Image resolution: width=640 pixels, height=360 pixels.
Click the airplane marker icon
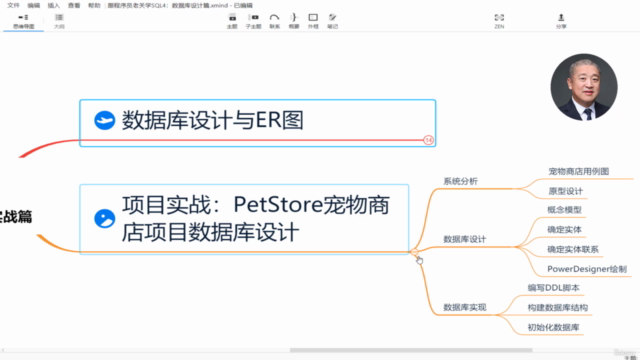[x=104, y=120]
